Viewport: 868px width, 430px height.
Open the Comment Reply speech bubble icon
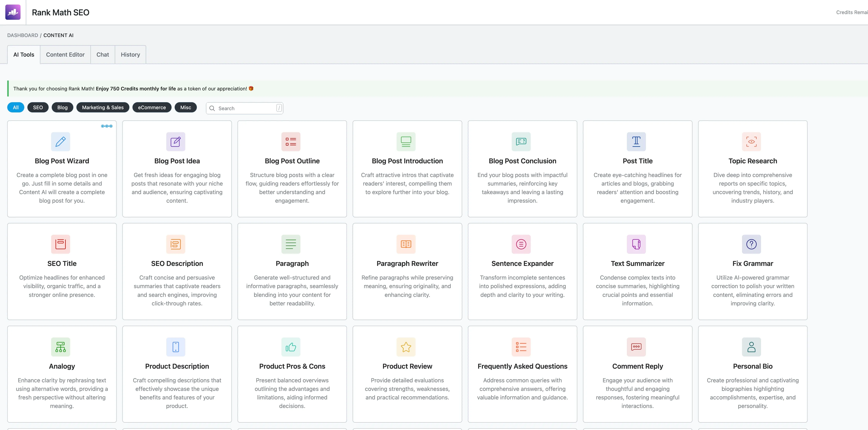click(x=636, y=347)
